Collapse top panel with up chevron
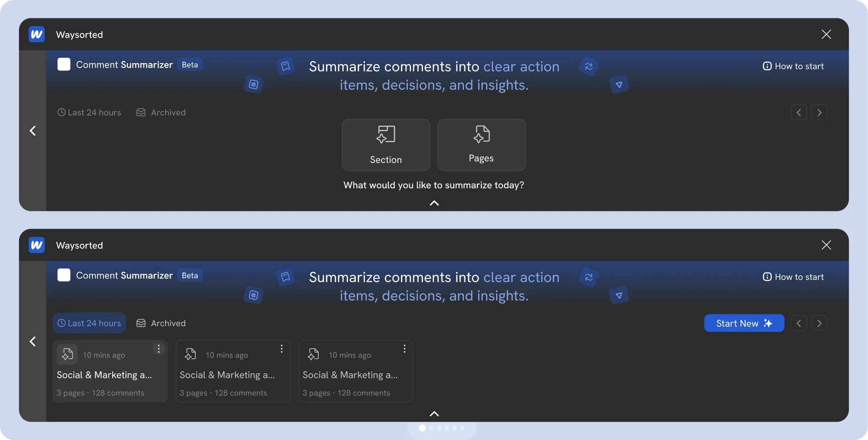Image resolution: width=868 pixels, height=440 pixels. (x=434, y=203)
